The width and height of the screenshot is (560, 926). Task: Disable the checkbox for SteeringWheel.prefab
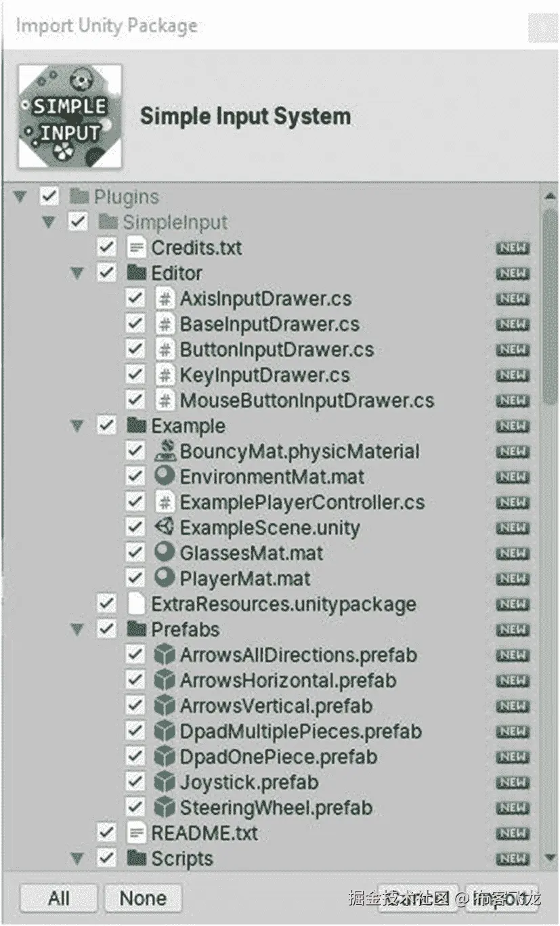click(135, 807)
